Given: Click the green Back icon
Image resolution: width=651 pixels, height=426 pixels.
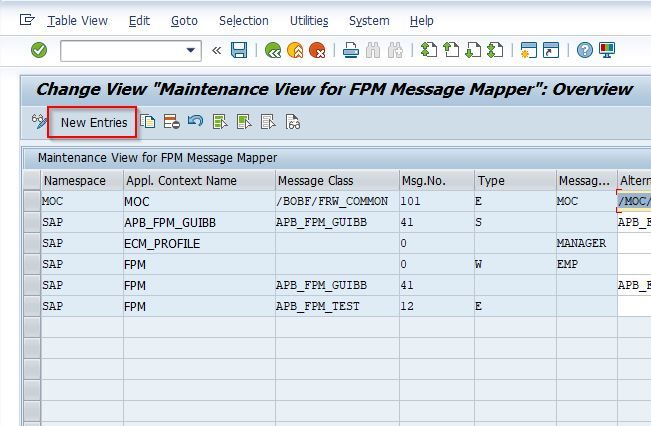Looking at the screenshot, I should click(x=273, y=51).
